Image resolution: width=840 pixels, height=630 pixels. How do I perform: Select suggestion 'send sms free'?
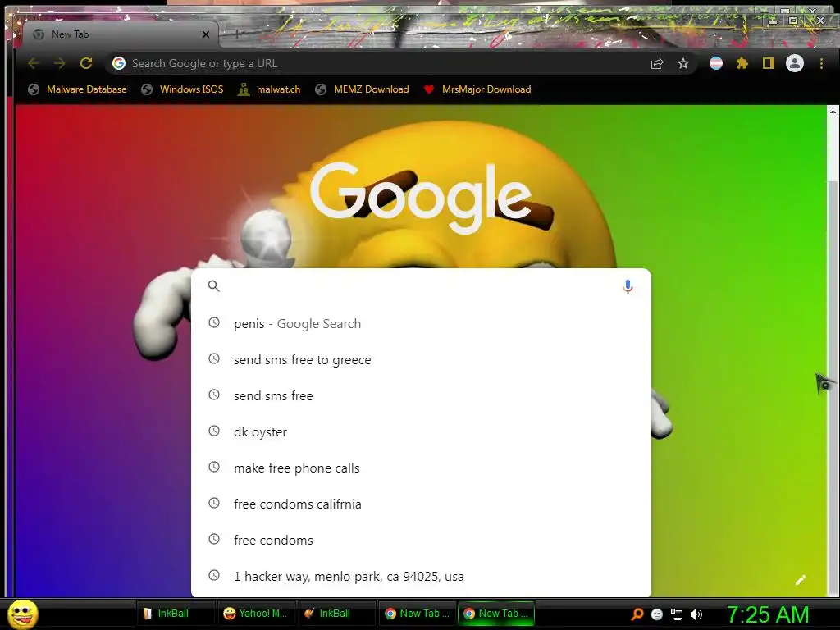coord(421,396)
